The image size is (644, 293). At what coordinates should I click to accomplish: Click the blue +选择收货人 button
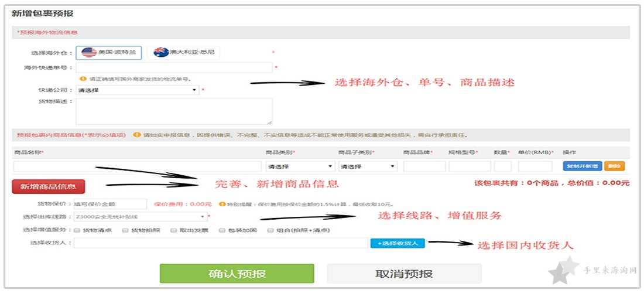pos(398,243)
